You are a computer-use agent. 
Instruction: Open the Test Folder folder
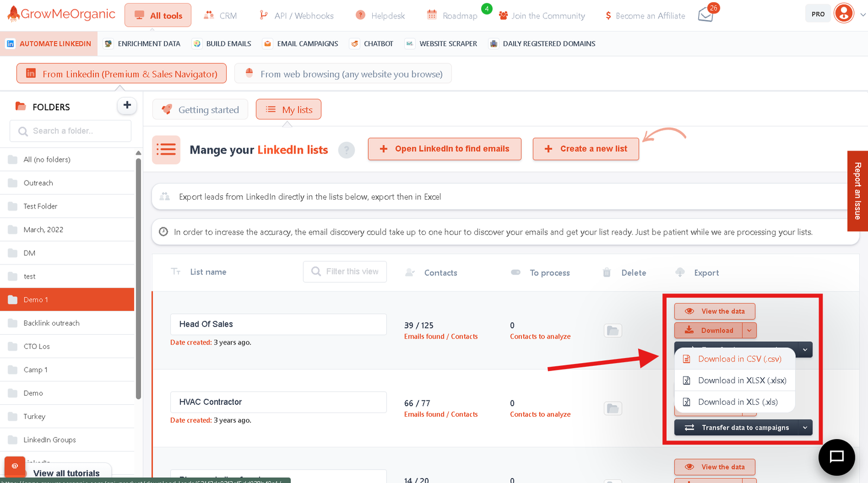67,206
